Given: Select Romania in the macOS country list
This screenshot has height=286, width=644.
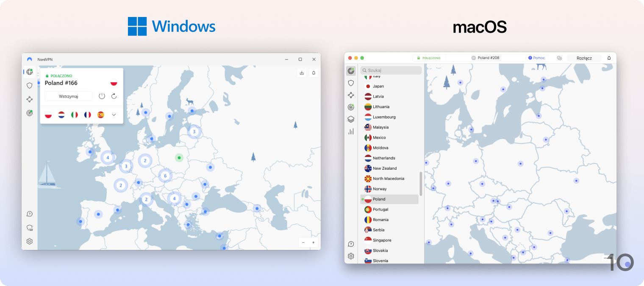Looking at the screenshot, I should click(389, 220).
